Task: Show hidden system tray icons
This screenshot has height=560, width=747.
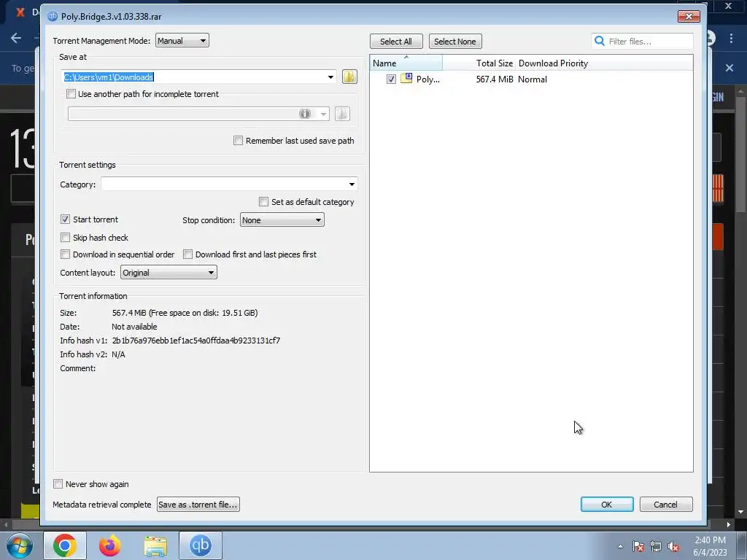Action: pos(620,546)
